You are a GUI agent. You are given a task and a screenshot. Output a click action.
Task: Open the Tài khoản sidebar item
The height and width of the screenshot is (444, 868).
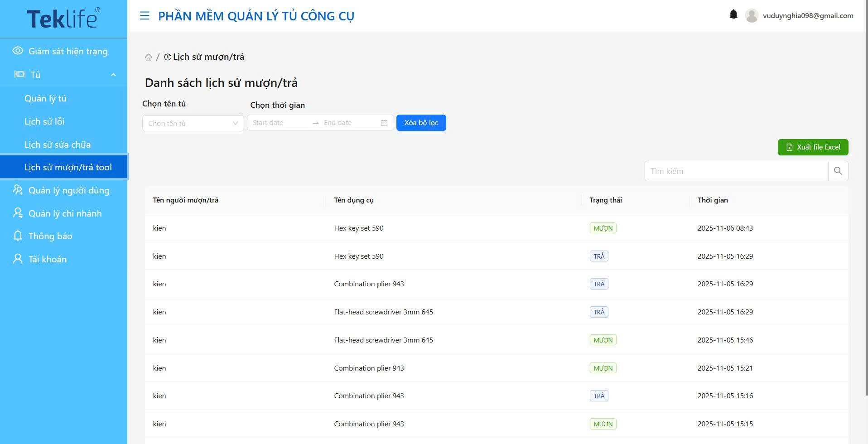pyautogui.click(x=47, y=259)
